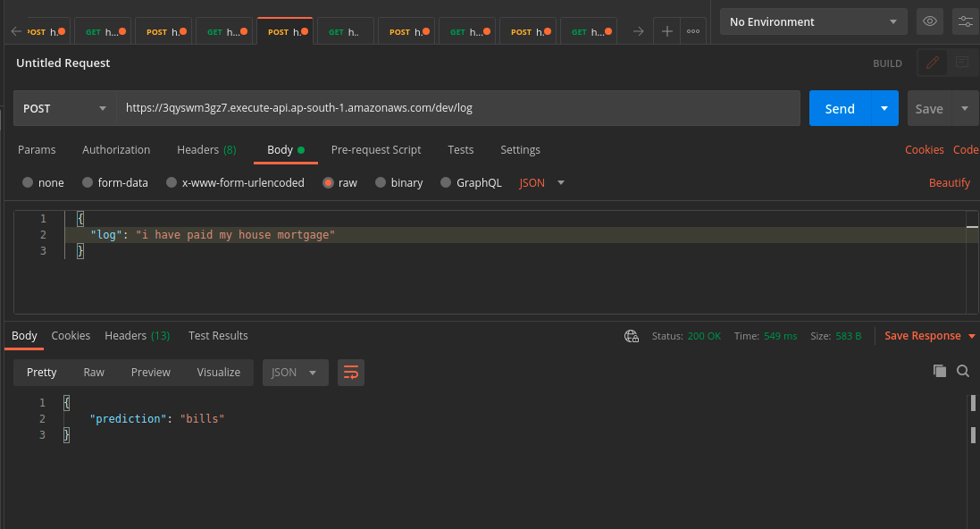980x529 pixels.
Task: Click the environment quick look eye icon
Action: point(930,21)
